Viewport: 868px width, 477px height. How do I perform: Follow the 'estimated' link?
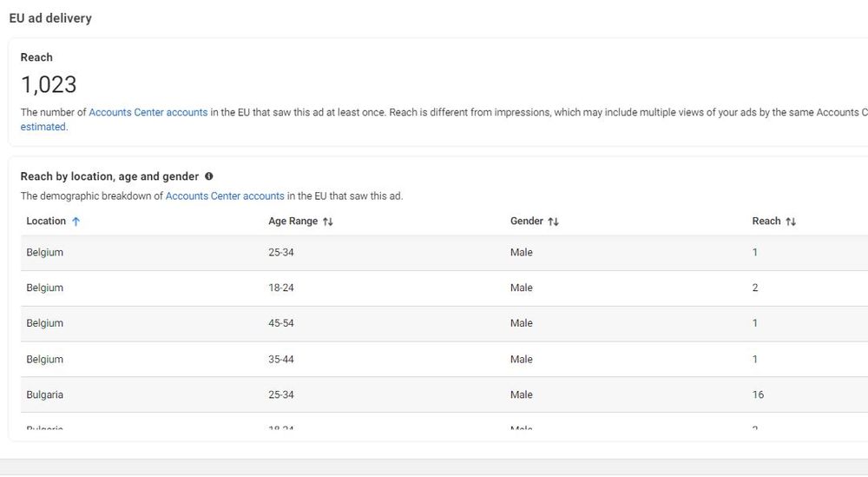[43, 127]
